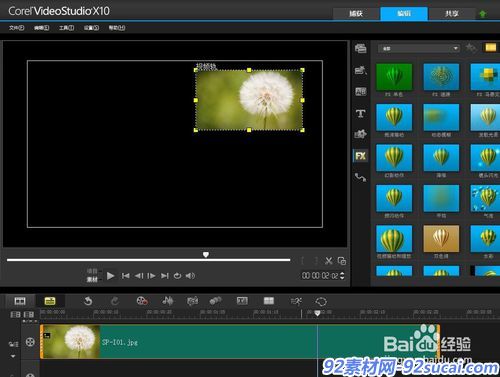500x377 pixels.
Task: Switch to the 捕获 (Capture) workspace tab
Action: pyautogui.click(x=356, y=14)
